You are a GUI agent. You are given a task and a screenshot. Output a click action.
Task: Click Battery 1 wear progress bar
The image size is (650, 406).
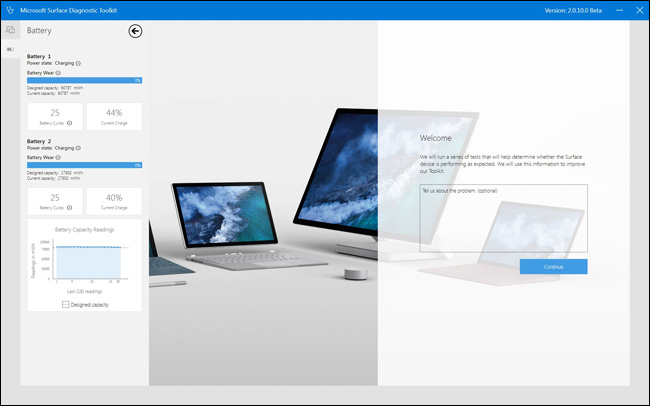pyautogui.click(x=85, y=80)
